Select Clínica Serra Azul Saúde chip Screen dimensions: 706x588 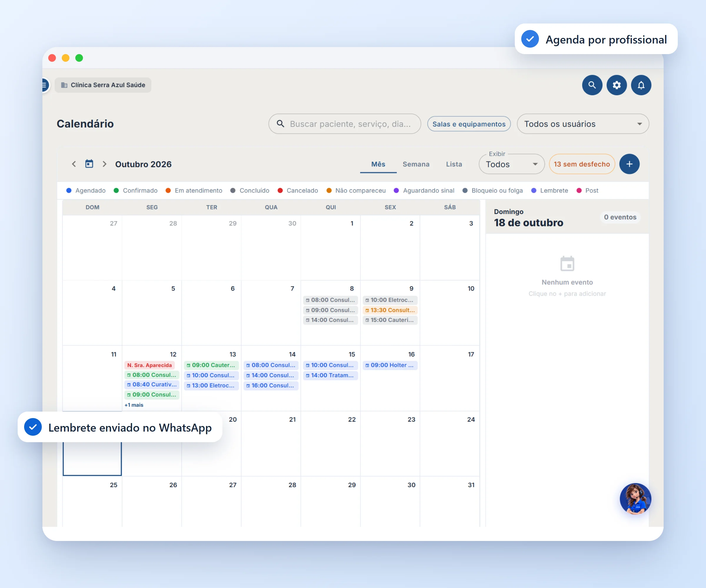tap(103, 85)
